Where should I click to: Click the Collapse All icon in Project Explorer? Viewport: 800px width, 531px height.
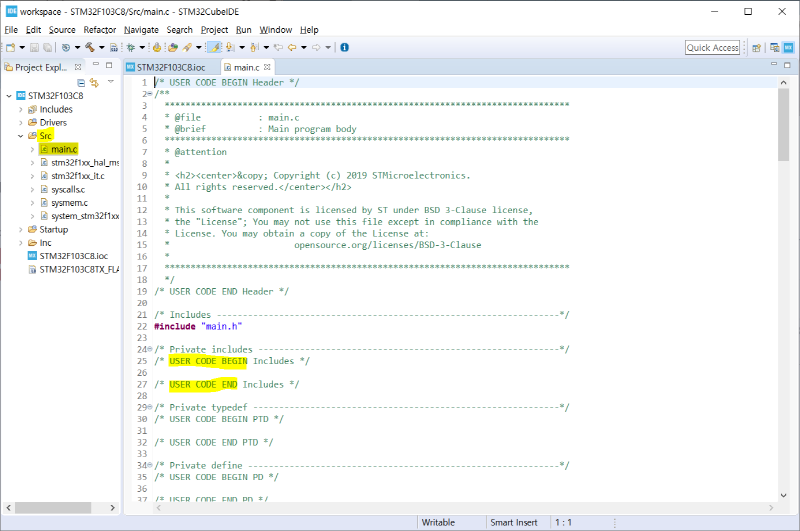click(x=82, y=82)
